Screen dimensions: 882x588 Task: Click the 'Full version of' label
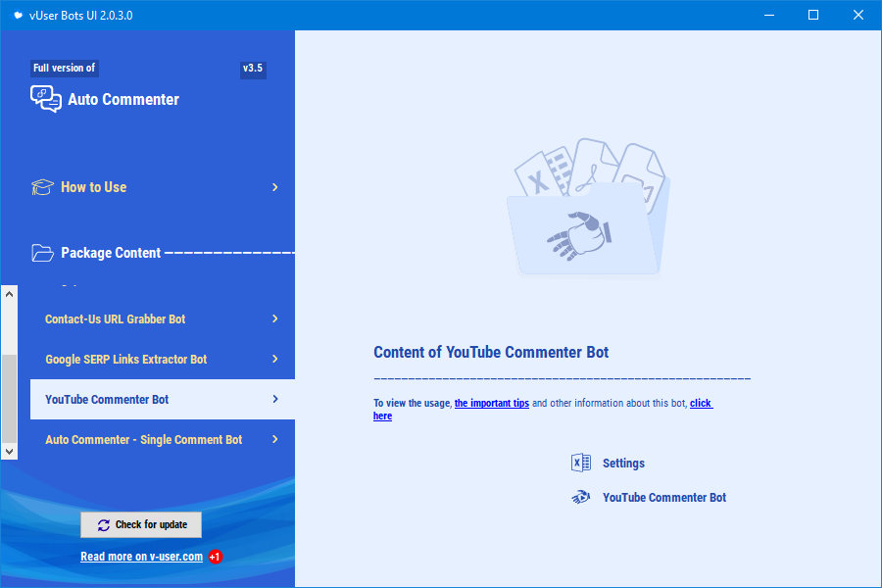64,68
